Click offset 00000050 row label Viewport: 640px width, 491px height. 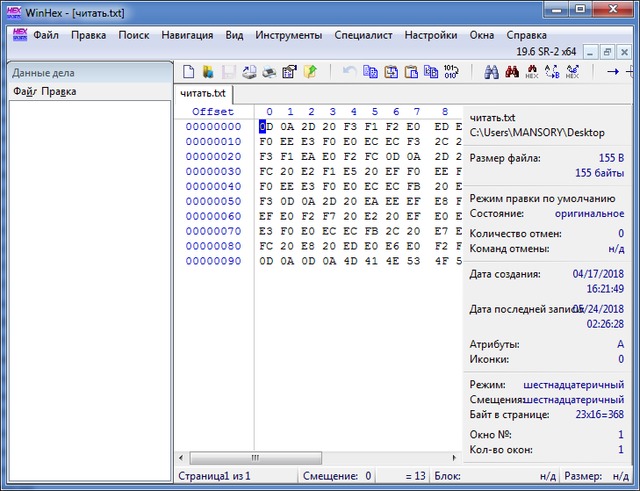coord(213,201)
